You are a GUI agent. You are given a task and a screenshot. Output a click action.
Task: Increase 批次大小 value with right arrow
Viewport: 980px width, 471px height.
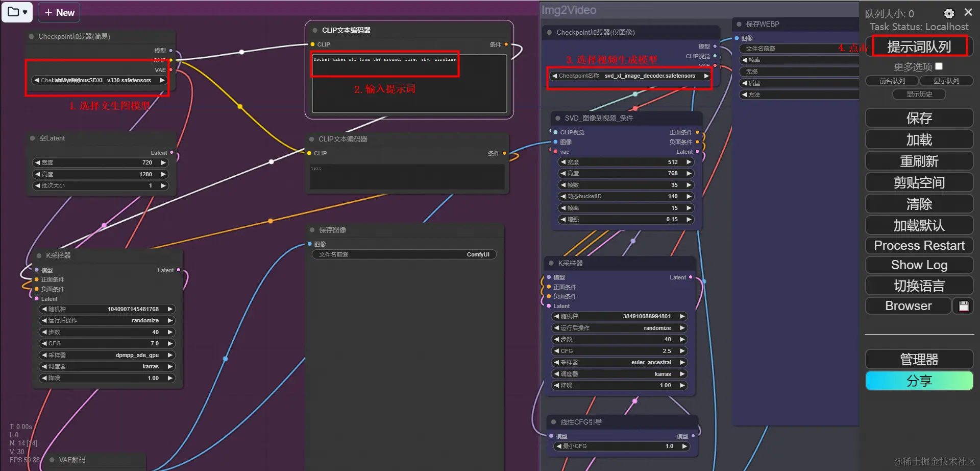[163, 185]
